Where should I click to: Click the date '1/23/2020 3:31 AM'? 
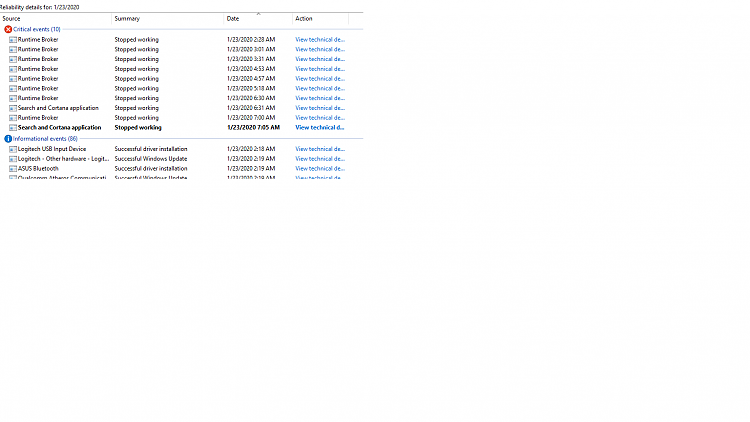coord(251,59)
